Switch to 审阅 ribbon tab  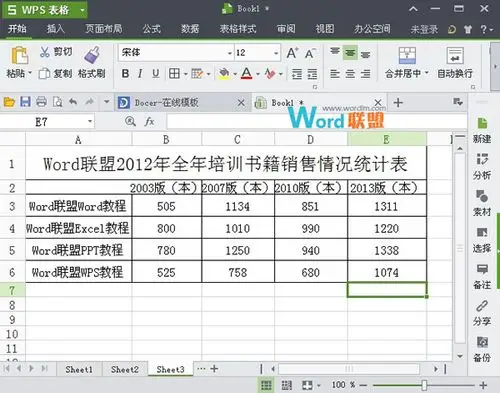(x=286, y=29)
